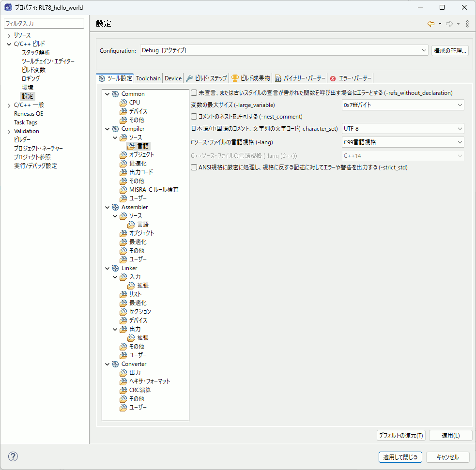Switch to the ビルド成果物 tab
The image size is (476, 470).
click(x=251, y=78)
